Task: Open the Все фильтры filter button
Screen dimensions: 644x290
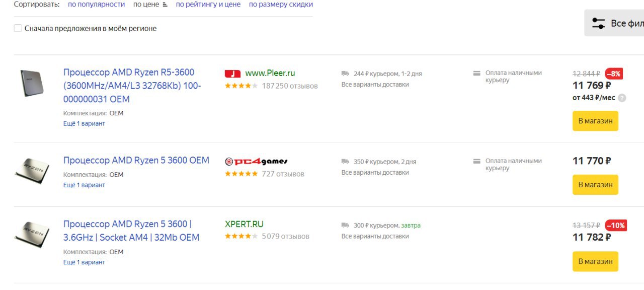Action: 614,23
